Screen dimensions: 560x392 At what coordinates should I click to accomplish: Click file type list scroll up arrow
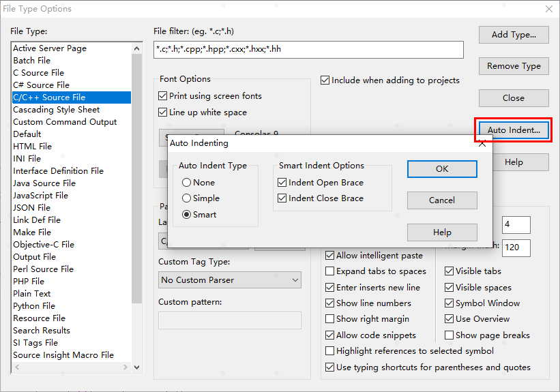point(137,48)
